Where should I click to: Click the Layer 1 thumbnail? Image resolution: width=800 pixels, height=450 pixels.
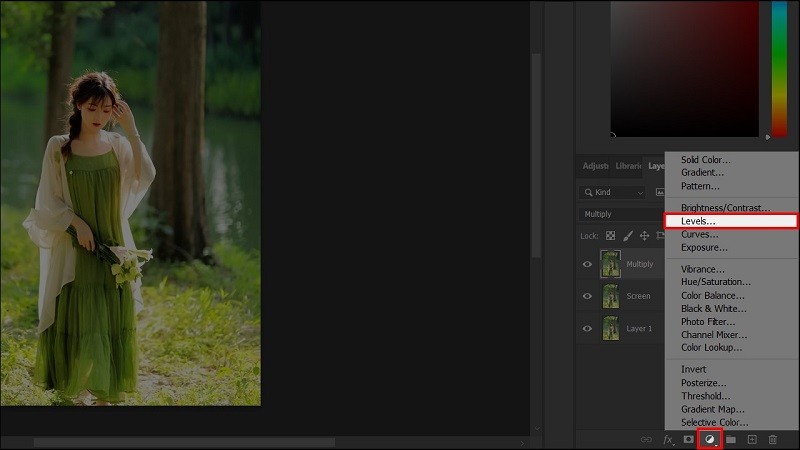point(610,329)
